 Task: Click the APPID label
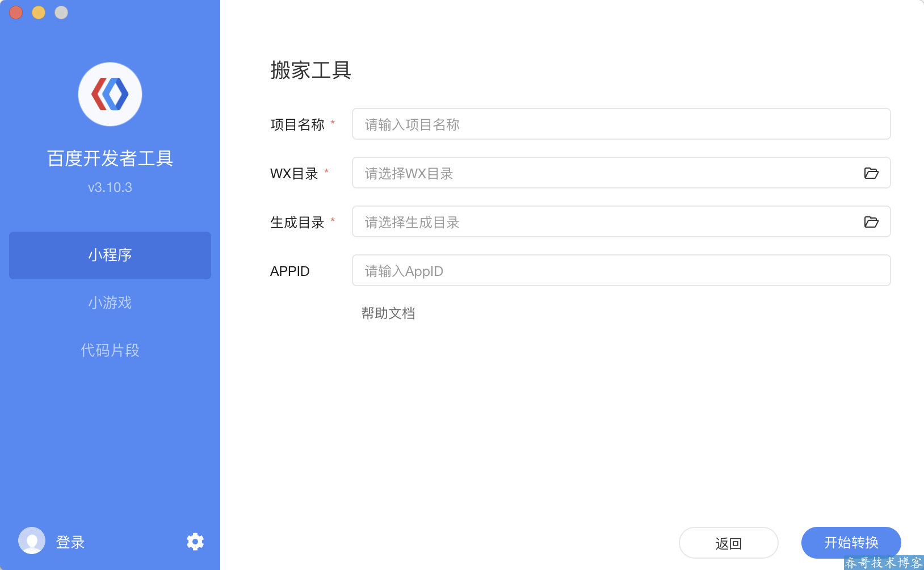tap(290, 271)
